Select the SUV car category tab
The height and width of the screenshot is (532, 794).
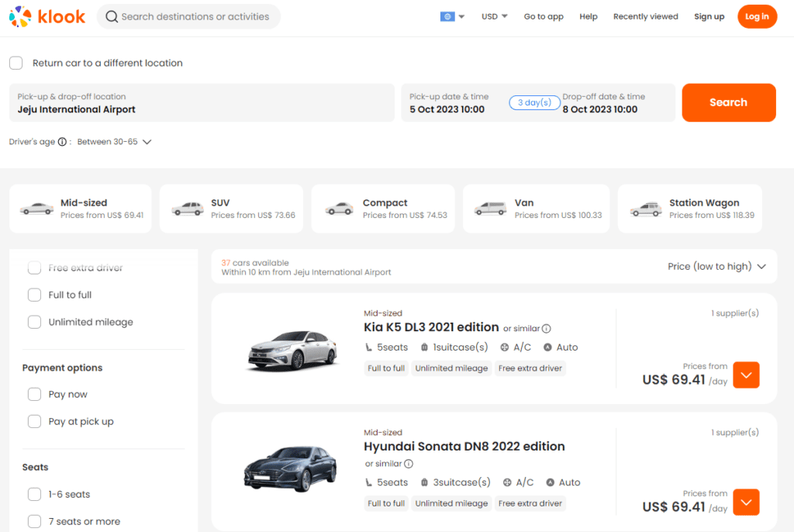(231, 209)
